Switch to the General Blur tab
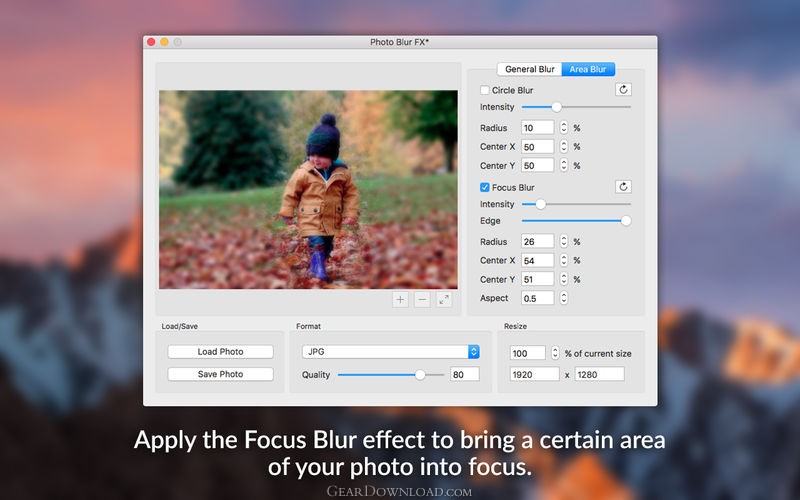The height and width of the screenshot is (500, 800). pyautogui.click(x=530, y=69)
